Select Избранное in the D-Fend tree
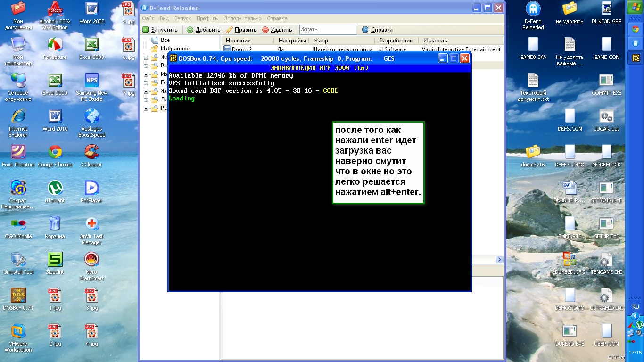644x362 pixels. coord(170,49)
